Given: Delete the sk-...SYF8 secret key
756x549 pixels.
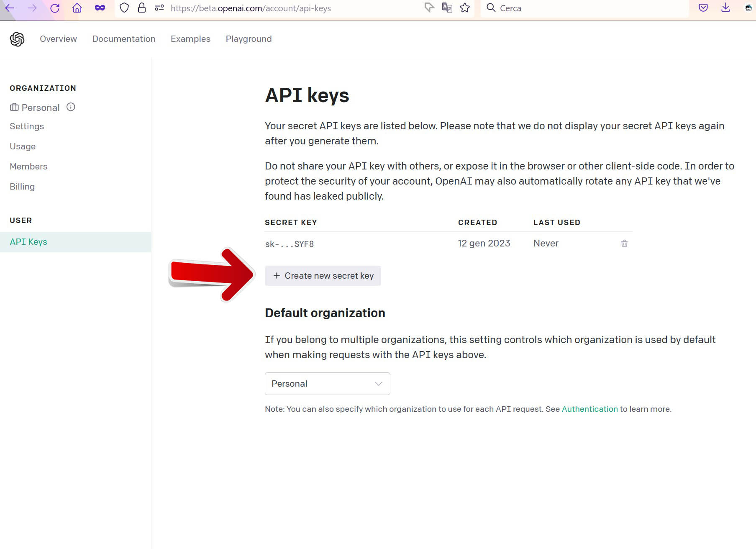Looking at the screenshot, I should click(x=624, y=243).
